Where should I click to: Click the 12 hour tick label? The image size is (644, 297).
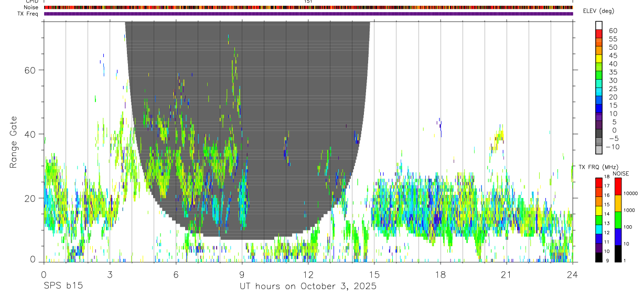tap(308, 274)
